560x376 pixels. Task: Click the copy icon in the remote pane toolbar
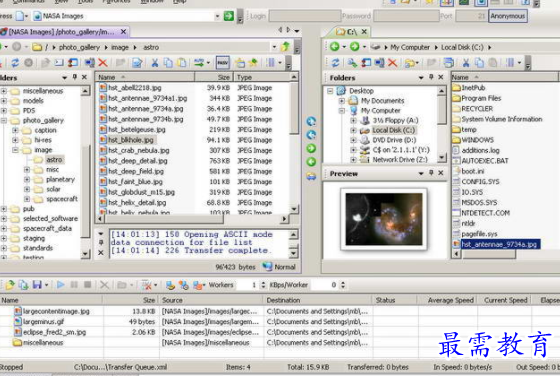coord(168,63)
